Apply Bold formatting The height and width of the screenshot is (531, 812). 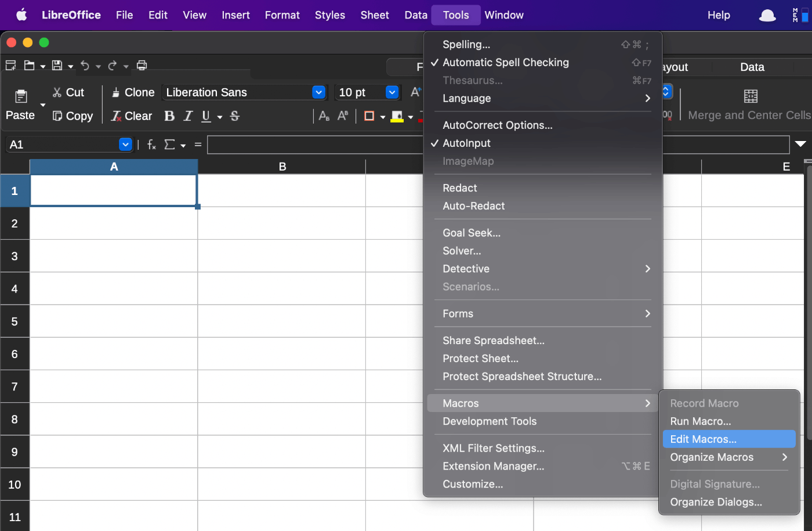[x=169, y=116]
